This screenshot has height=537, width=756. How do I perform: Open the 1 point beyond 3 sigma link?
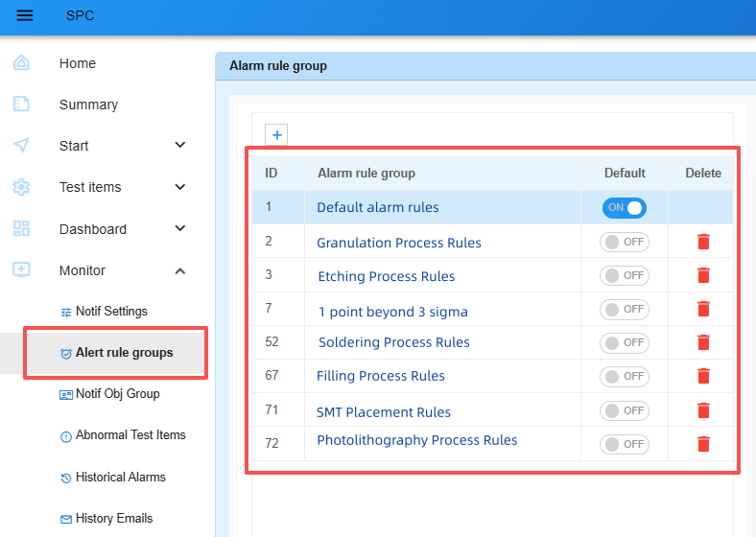pyautogui.click(x=392, y=312)
